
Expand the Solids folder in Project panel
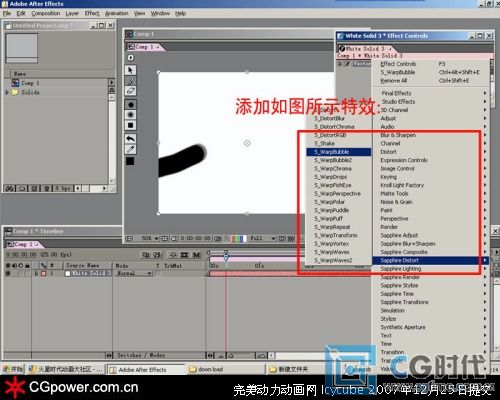tap(7, 92)
